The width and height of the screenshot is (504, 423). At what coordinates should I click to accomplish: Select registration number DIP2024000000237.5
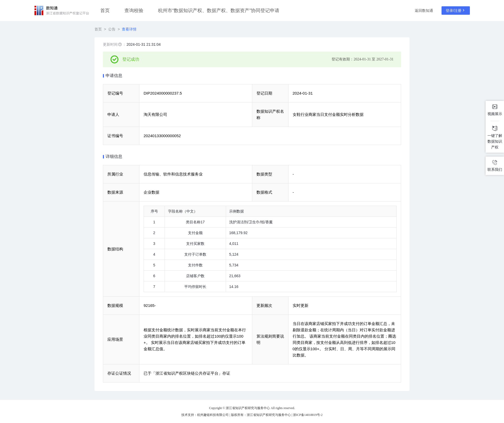163,93
